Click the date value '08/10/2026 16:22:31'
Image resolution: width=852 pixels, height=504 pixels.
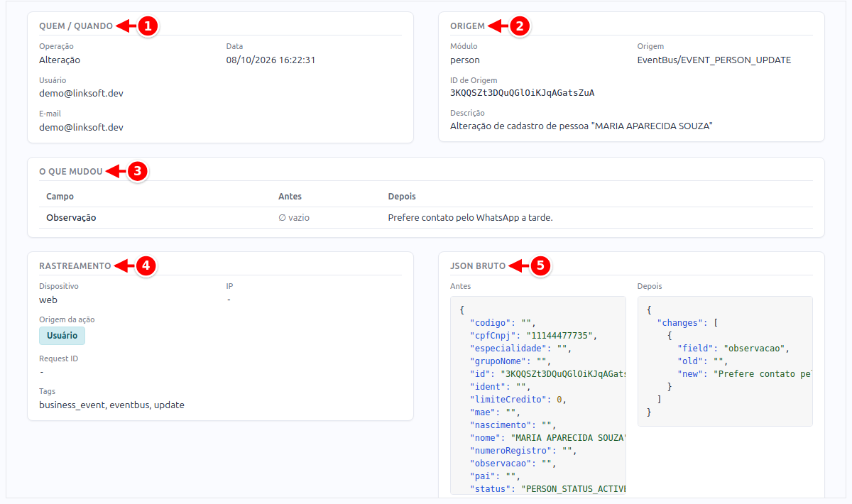pyautogui.click(x=271, y=60)
